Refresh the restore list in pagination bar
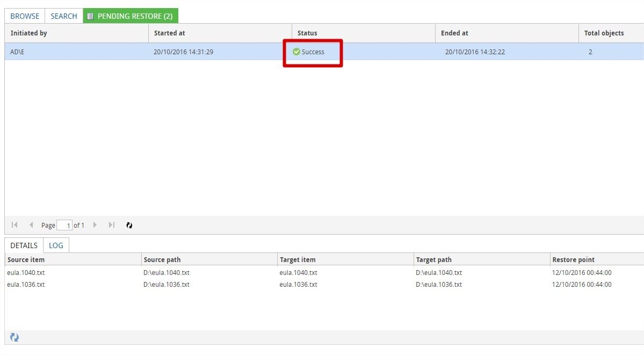This screenshot has width=644, height=355. [129, 226]
